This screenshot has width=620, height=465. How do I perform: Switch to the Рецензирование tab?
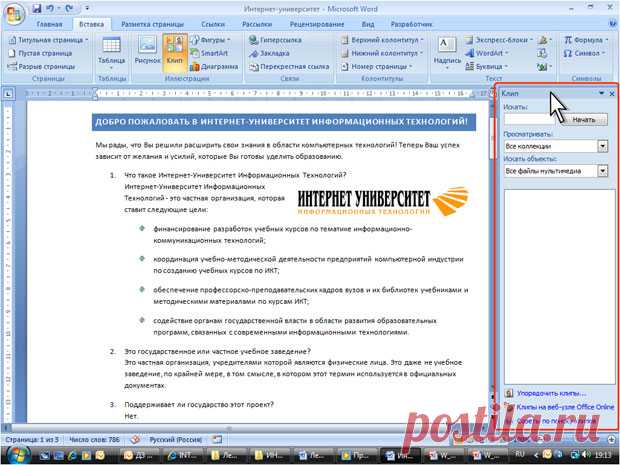click(317, 25)
